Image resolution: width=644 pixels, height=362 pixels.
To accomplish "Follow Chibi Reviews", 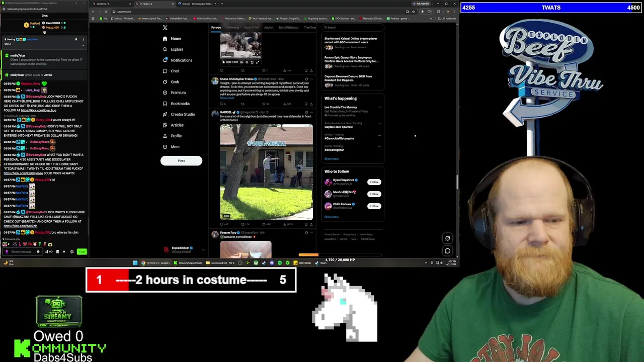I will click(374, 206).
